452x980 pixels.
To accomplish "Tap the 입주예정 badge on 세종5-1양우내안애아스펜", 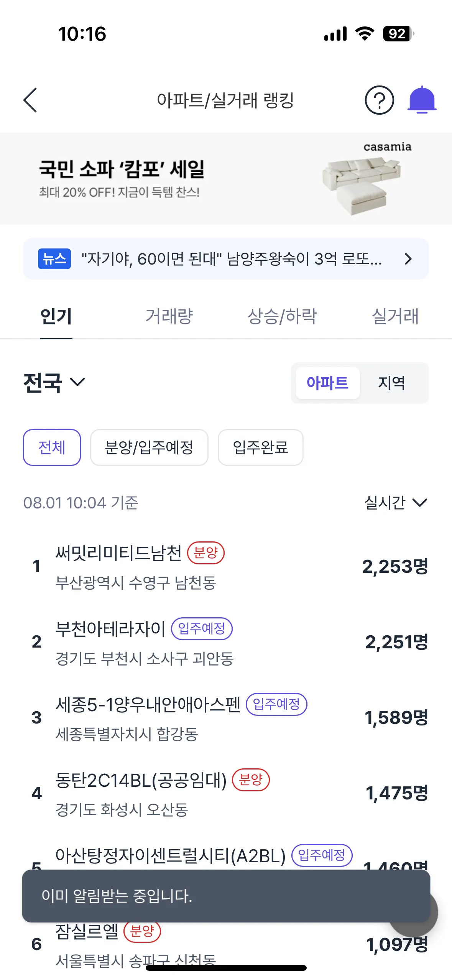I will [276, 704].
